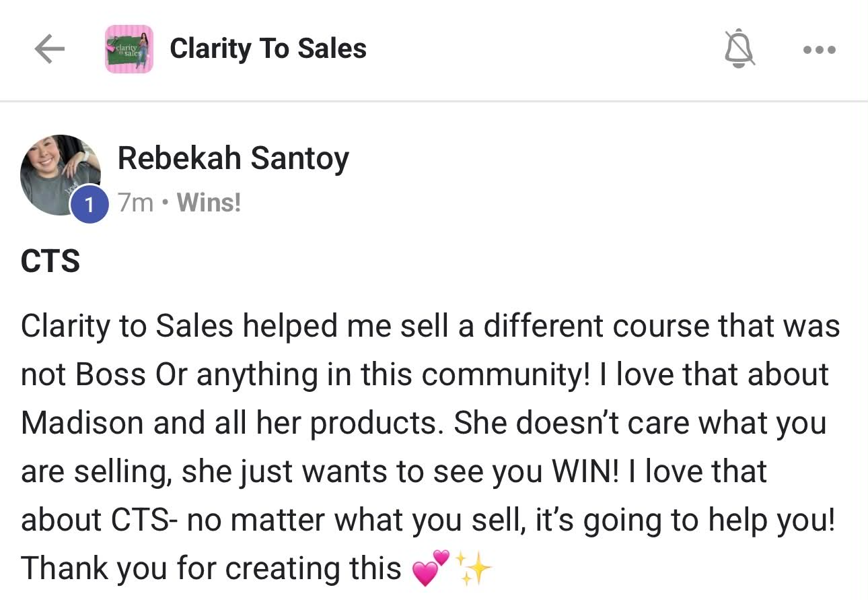View Rebekah Santoy's profile photo
Viewport: 868px width, 600px height.
click(61, 174)
